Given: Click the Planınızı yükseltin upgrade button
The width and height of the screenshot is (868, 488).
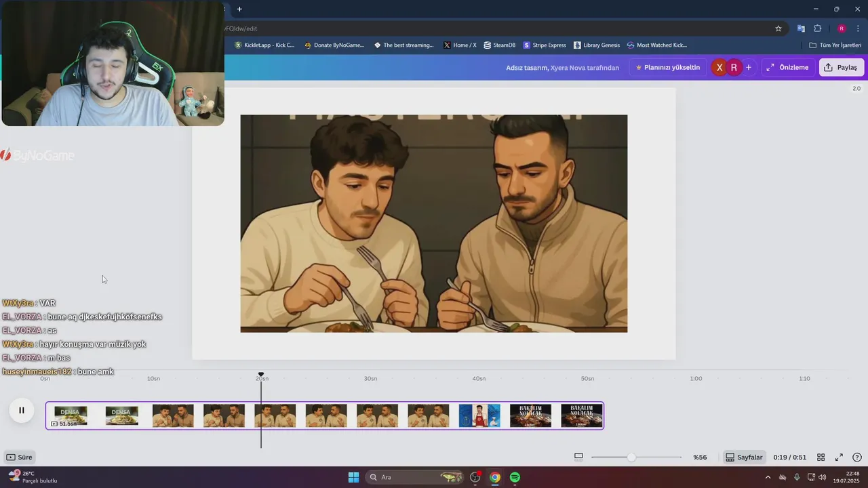Looking at the screenshot, I should pos(667,67).
